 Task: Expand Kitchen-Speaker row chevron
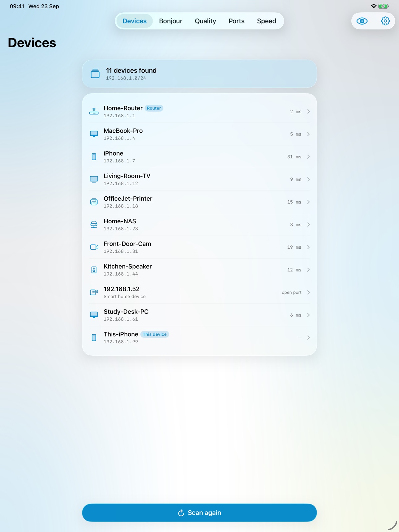tap(308, 270)
